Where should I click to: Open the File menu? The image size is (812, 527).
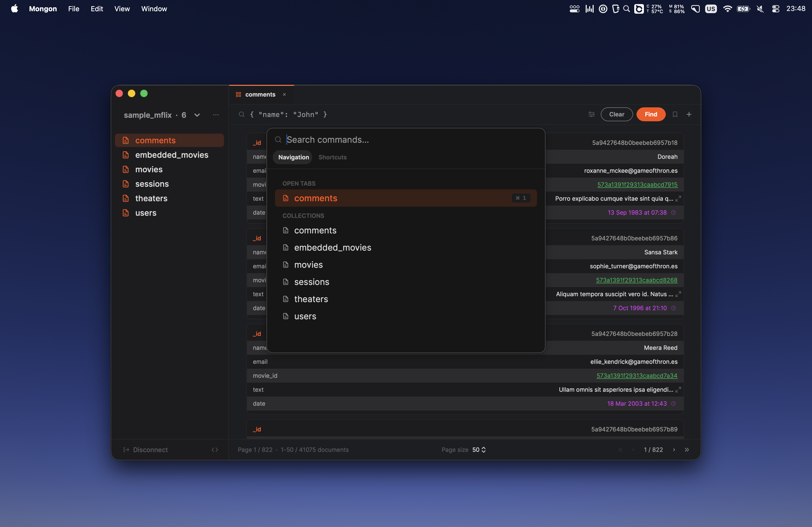[74, 9]
